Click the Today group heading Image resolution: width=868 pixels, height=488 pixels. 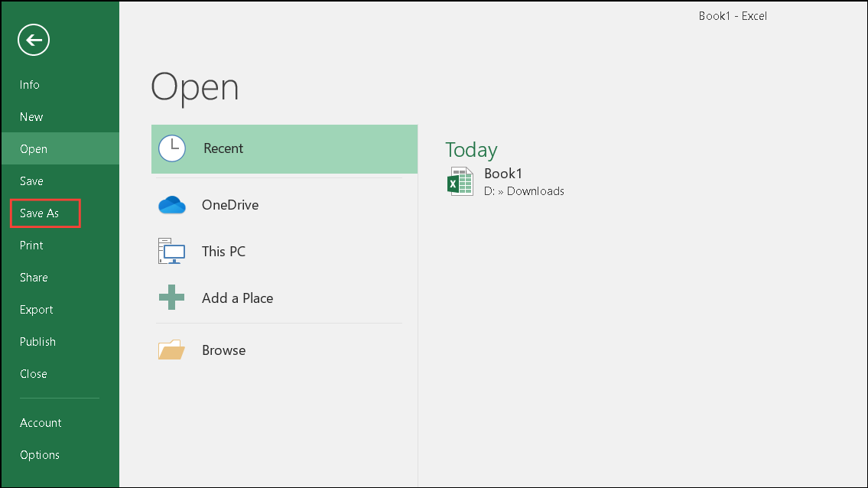click(x=471, y=150)
